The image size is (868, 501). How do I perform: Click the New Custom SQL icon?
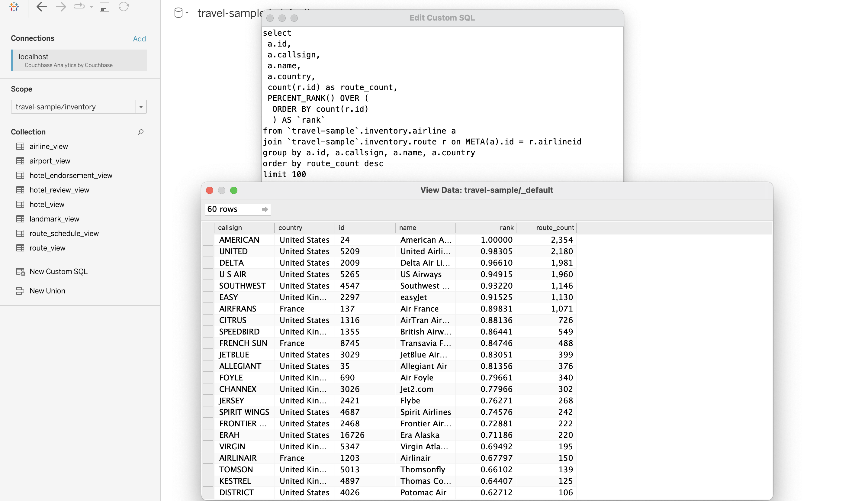point(20,271)
